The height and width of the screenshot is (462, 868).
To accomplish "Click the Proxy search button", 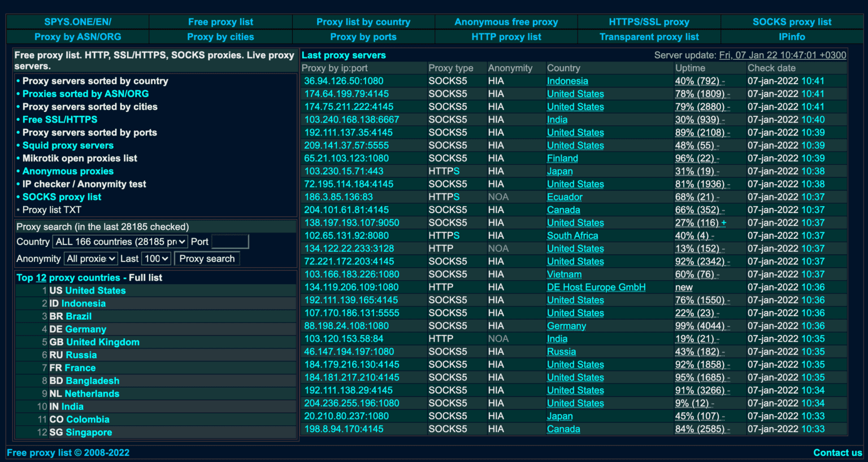I will pos(207,258).
